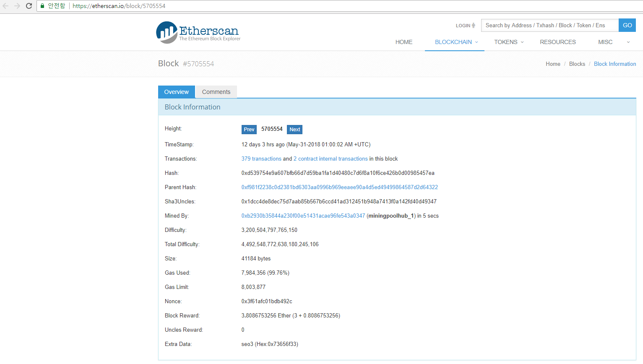This screenshot has height=364, width=643.
Task: Click the GO search button
Action: click(x=627, y=25)
